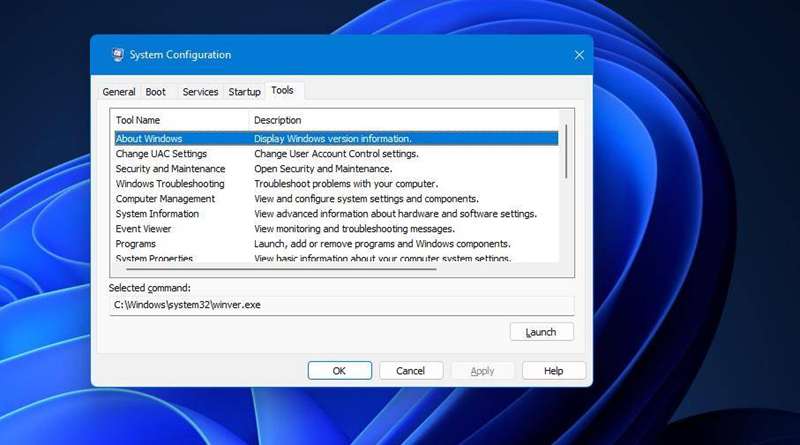Select the About Windows tool row

(x=149, y=139)
